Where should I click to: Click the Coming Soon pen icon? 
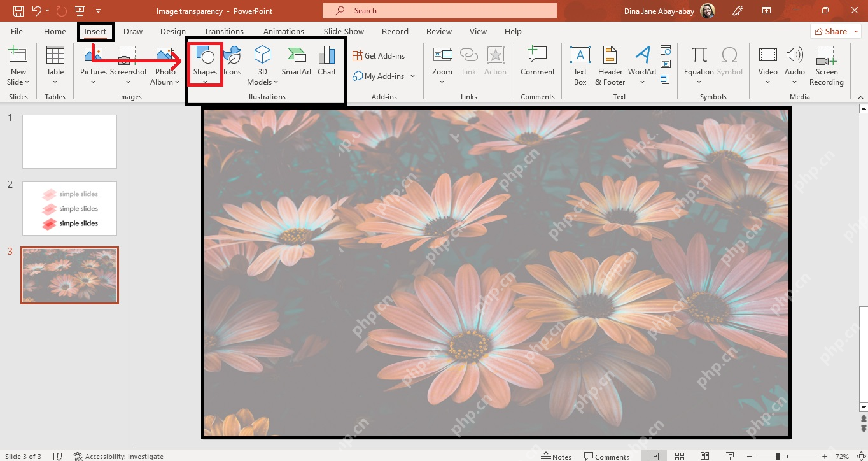(738, 11)
